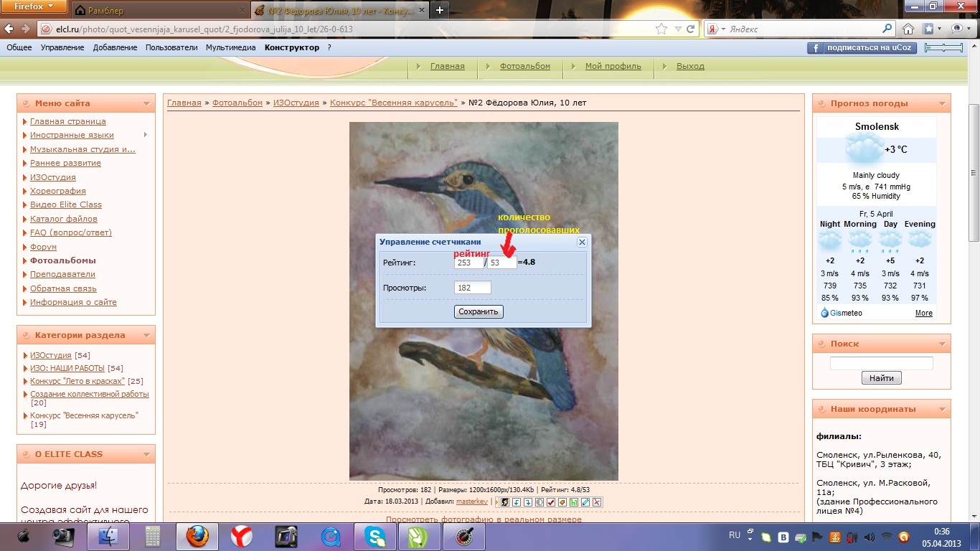
Task: Collapse the Меню сайта block arrow
Action: 146,103
